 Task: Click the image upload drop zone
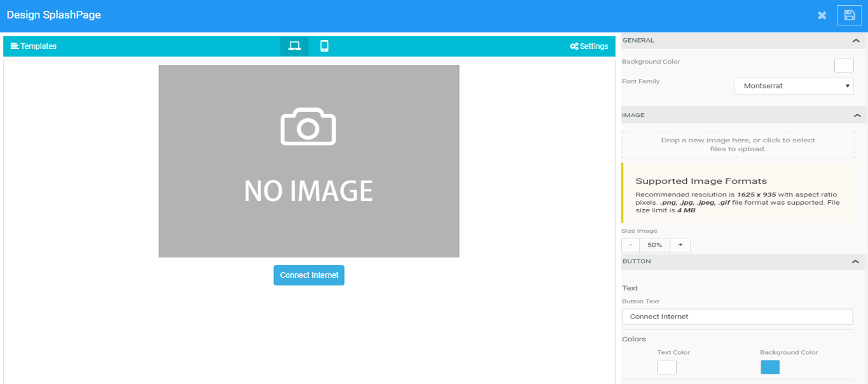pyautogui.click(x=738, y=145)
